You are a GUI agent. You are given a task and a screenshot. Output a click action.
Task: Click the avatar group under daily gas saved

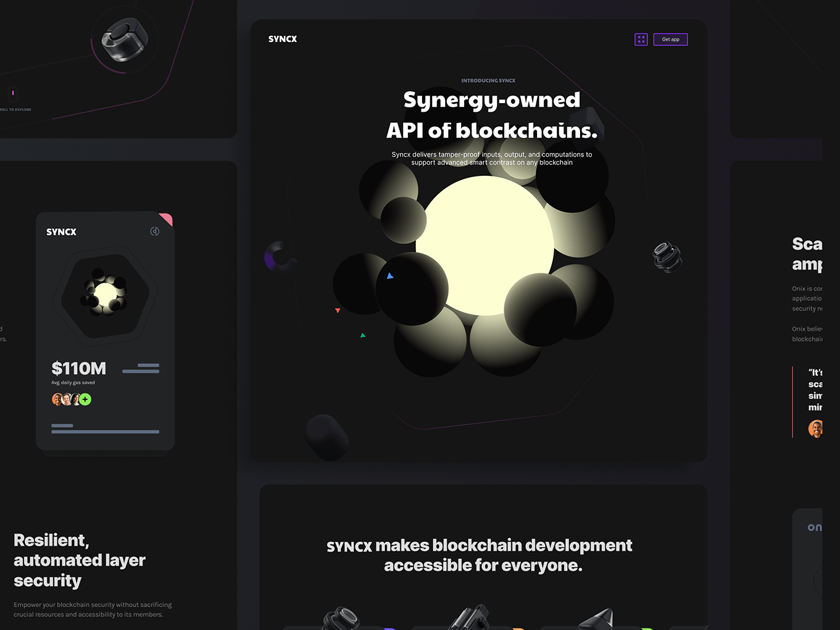pyautogui.click(x=71, y=399)
